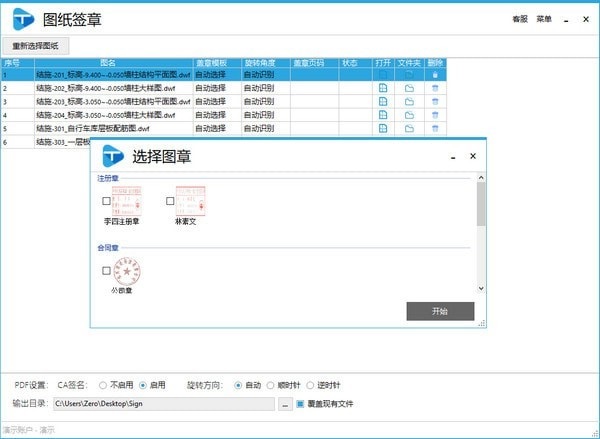This screenshot has height=439, width=600.
Task: Choose 逆时针 rotation direction
Action: (x=310, y=385)
